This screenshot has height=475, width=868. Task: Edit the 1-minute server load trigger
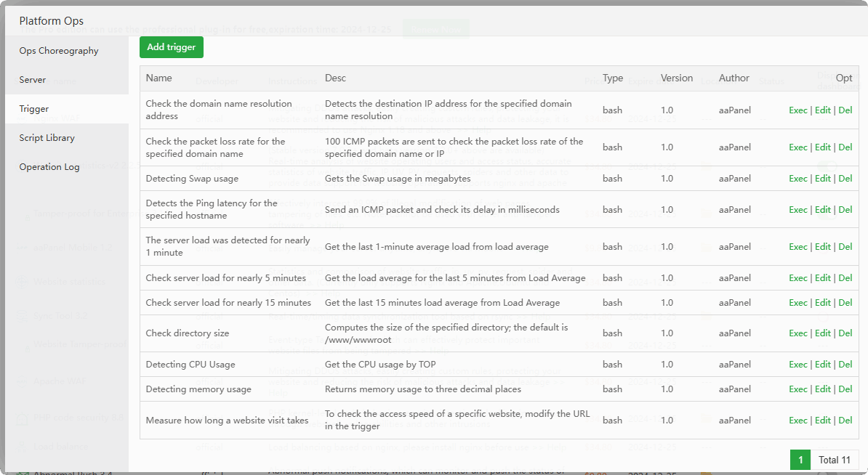click(823, 247)
